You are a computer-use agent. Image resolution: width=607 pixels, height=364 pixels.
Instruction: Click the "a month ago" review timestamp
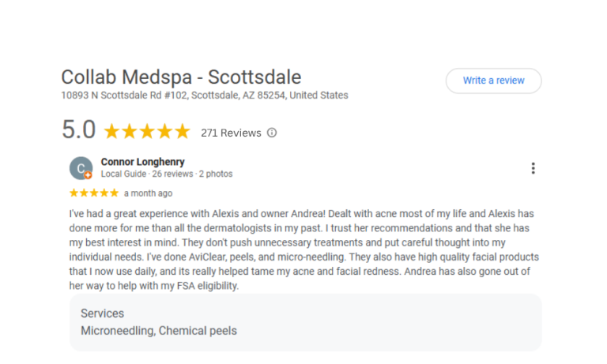click(148, 193)
